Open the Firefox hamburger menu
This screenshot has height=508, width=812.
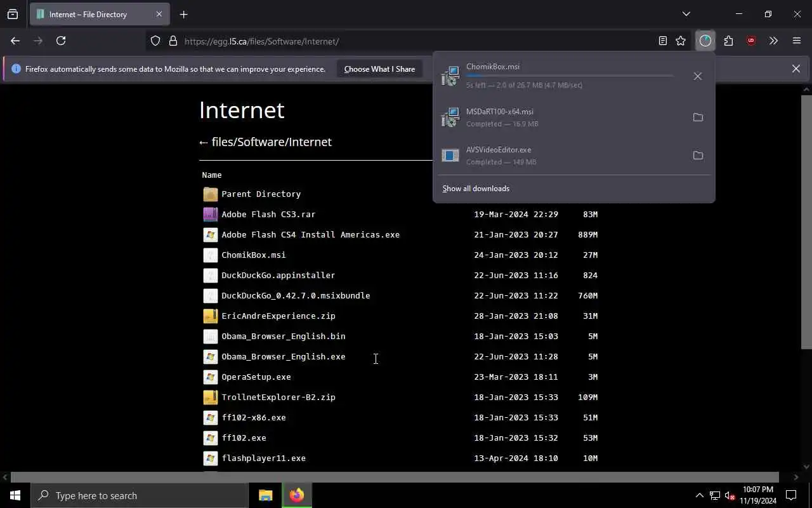797,41
